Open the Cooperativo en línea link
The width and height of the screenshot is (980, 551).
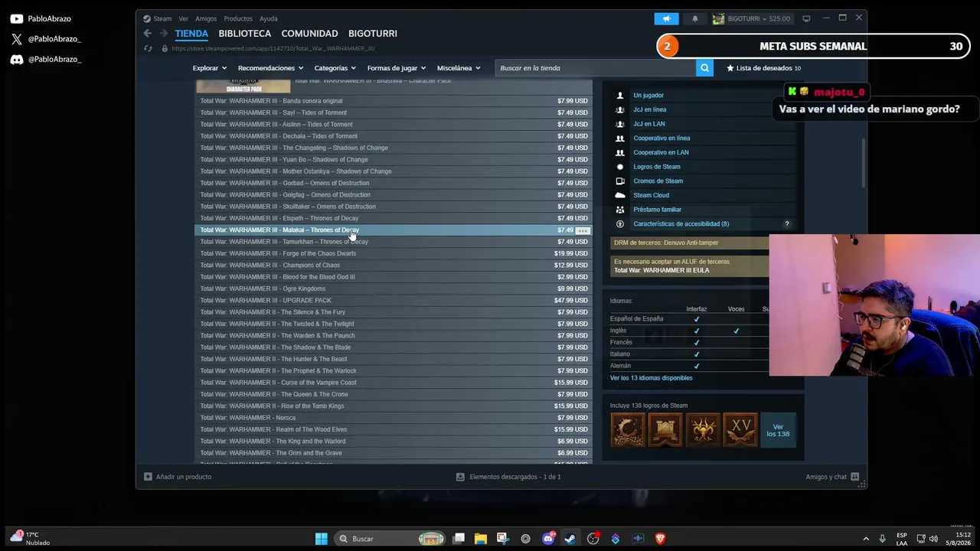(661, 139)
